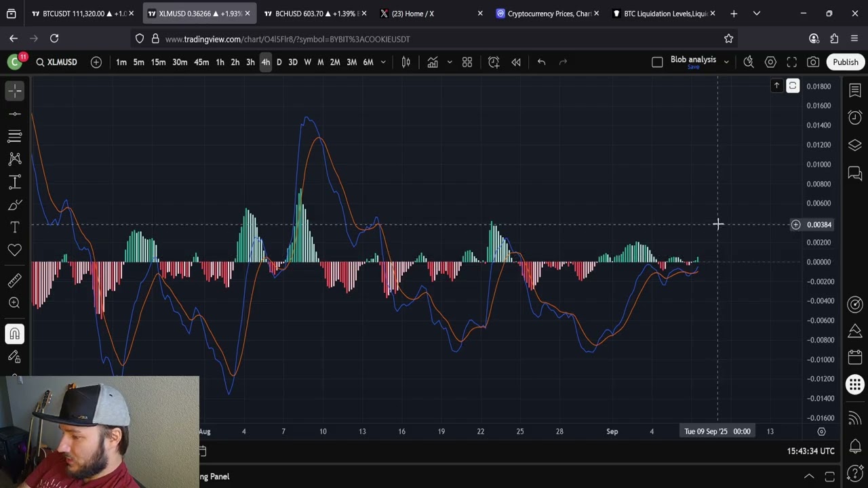
Task: Open user profile avatar menu
Action: click(14, 62)
